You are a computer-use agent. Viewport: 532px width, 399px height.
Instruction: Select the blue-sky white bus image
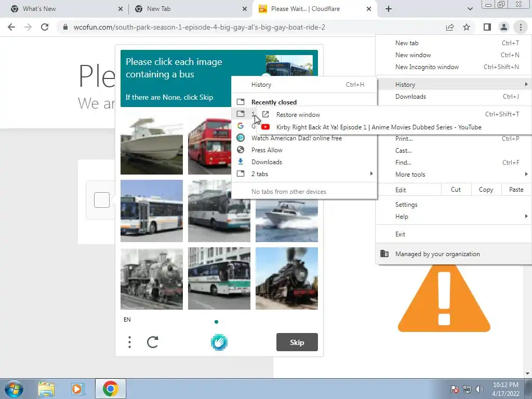(x=152, y=211)
